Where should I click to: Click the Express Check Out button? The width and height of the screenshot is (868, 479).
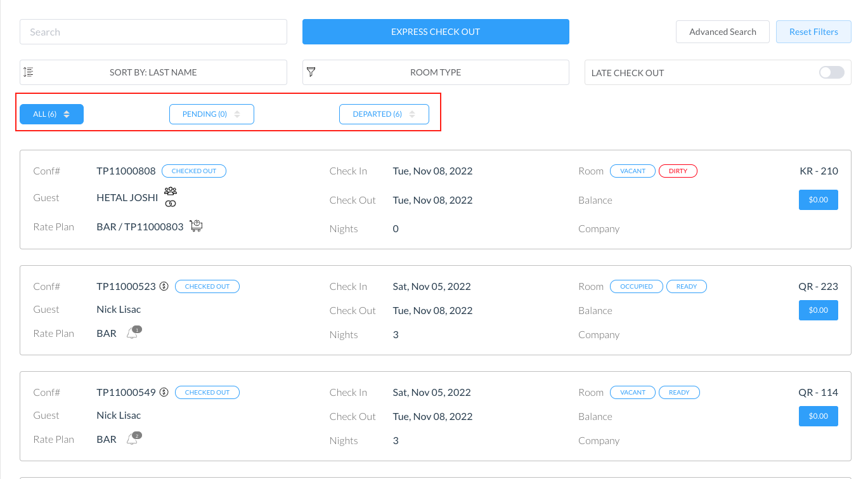pyautogui.click(x=436, y=32)
